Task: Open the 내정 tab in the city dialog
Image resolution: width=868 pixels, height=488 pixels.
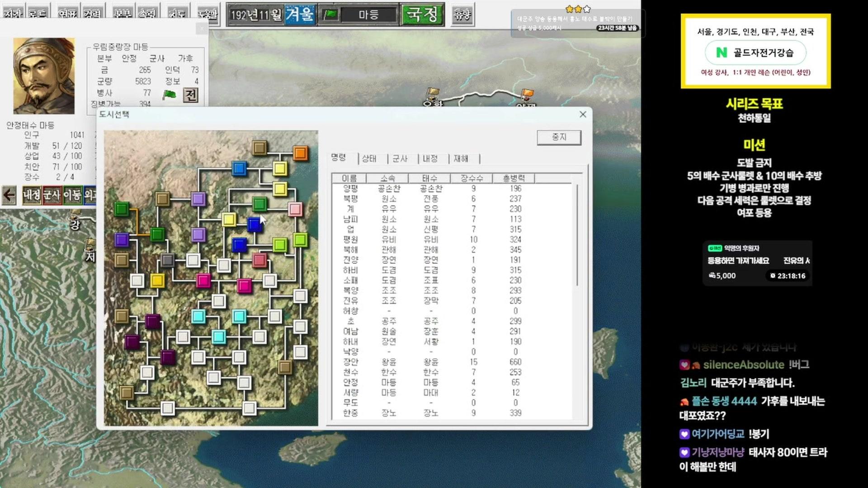Action: 430,159
